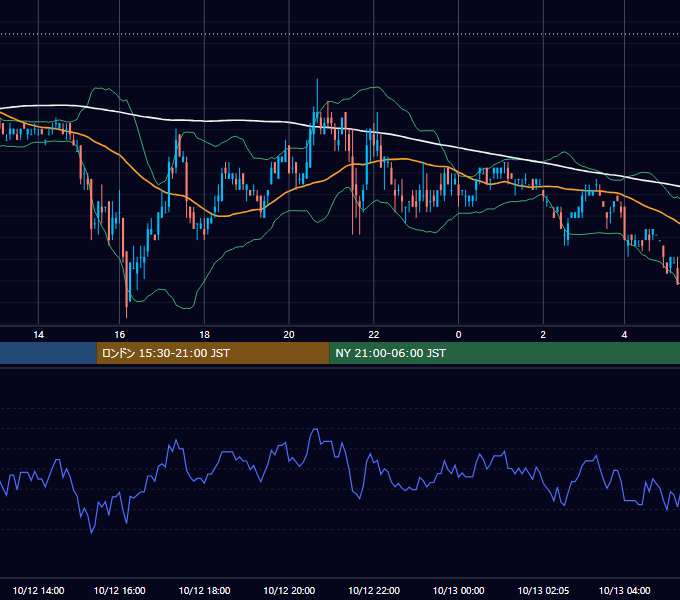
Task: Click the 4 hour axis label
Action: (624, 335)
